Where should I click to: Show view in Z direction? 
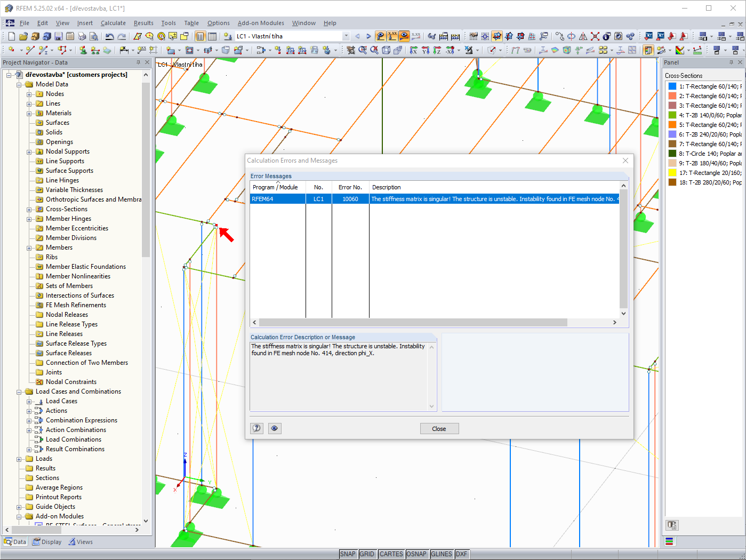437,50
